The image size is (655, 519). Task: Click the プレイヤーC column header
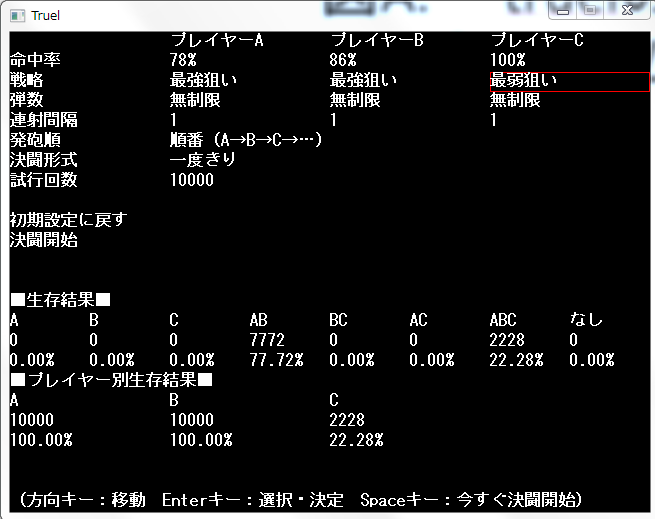(537, 40)
